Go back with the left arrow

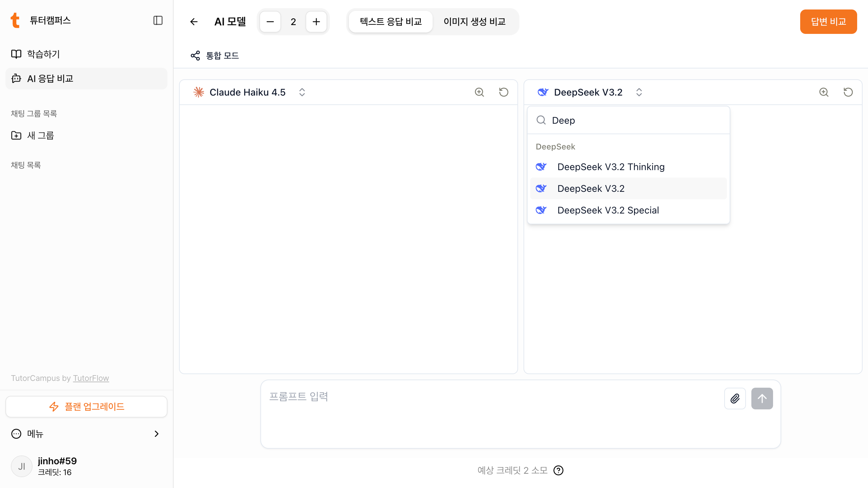(194, 22)
